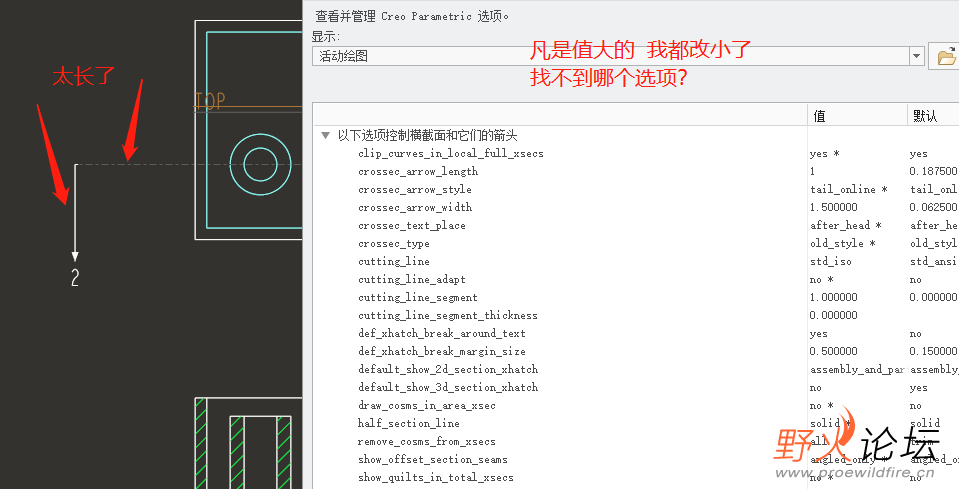Click the 1.000000 value of cutting_line_segment
Viewport: 959px width, 489px height.
(834, 298)
